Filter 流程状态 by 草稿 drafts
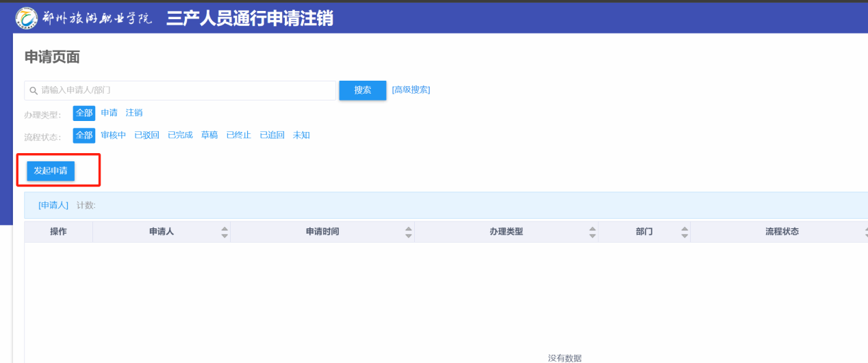868x363 pixels. click(209, 135)
